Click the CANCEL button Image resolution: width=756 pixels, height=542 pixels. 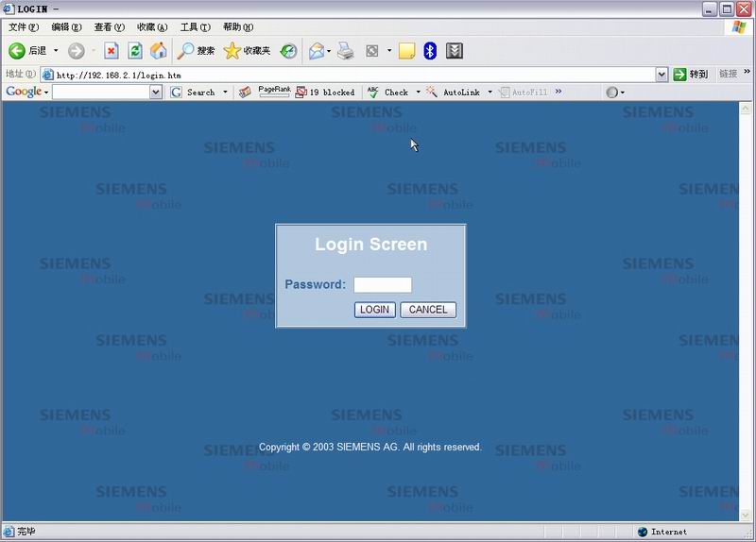point(428,310)
